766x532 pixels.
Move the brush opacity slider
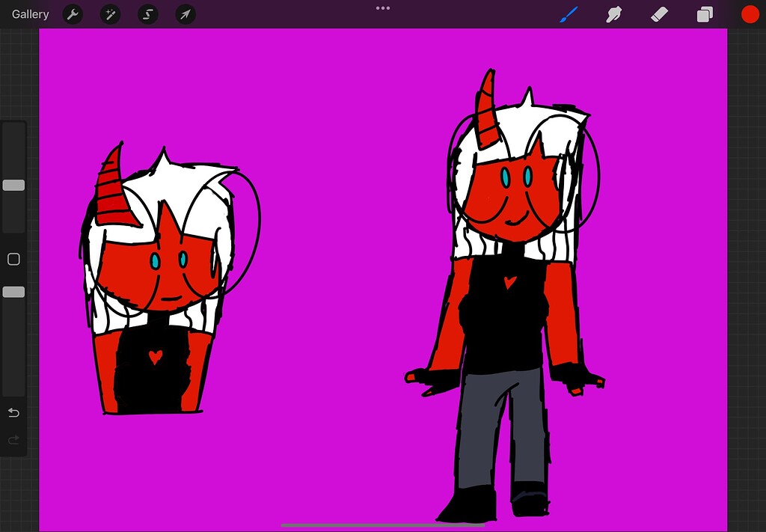(x=13, y=292)
